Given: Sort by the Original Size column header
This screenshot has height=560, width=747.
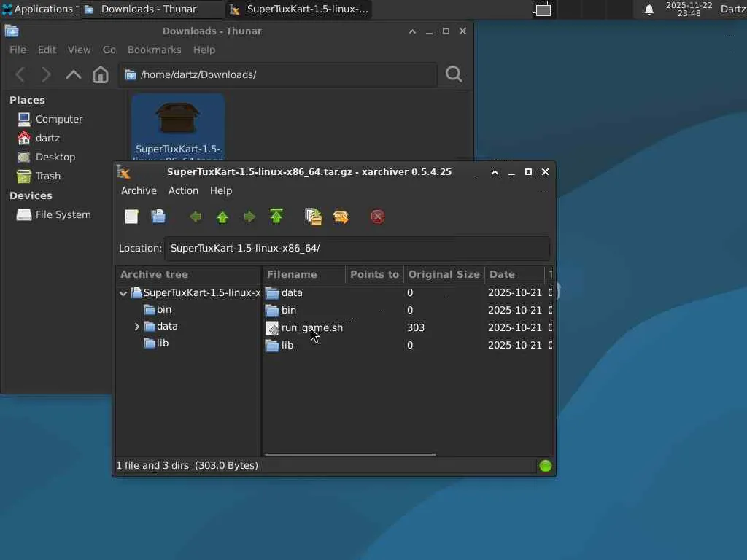Looking at the screenshot, I should click(444, 275).
